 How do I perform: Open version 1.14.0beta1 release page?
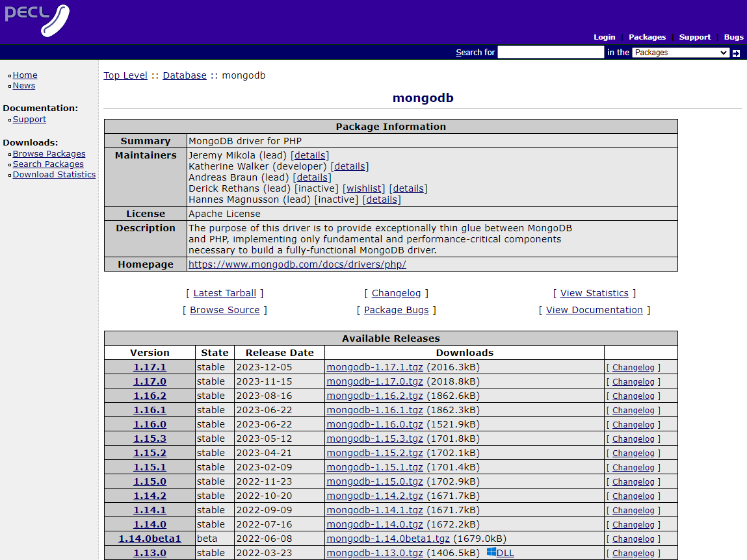coord(150,539)
